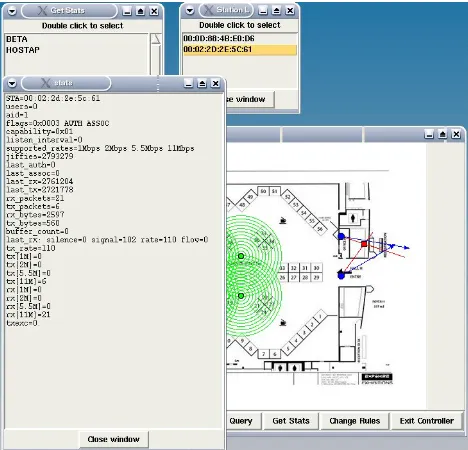The width and height of the screenshot is (468, 450).
Task: Click booth 50 on the floor map
Action: tap(263, 191)
